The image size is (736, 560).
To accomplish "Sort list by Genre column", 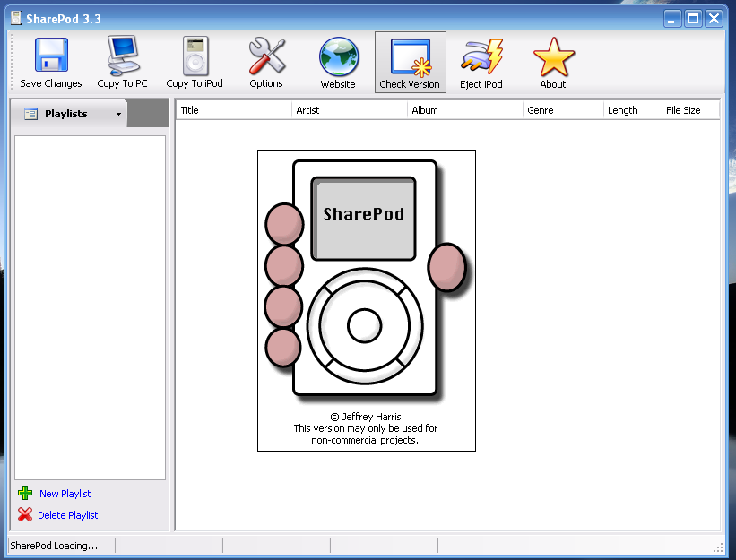I will pos(562,110).
